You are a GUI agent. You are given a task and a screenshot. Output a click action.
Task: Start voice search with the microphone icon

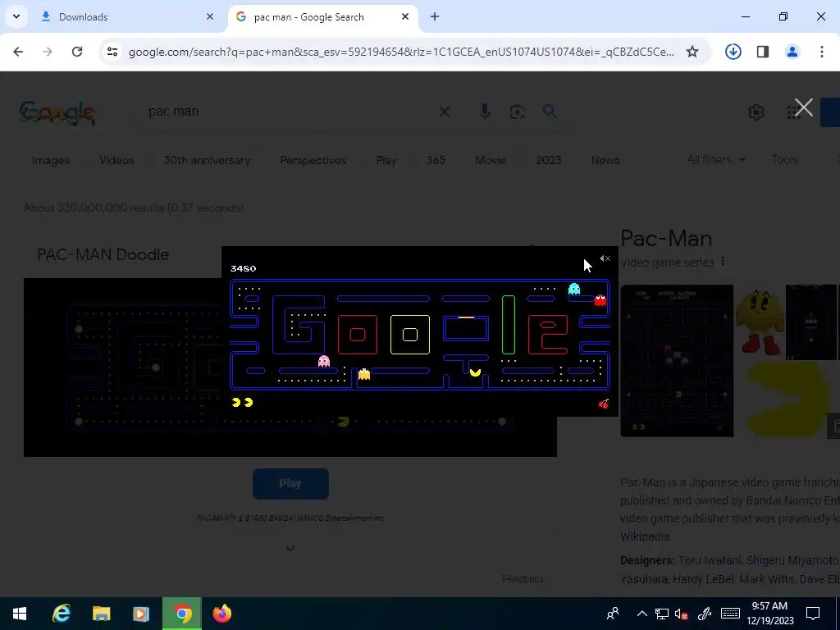tap(485, 112)
